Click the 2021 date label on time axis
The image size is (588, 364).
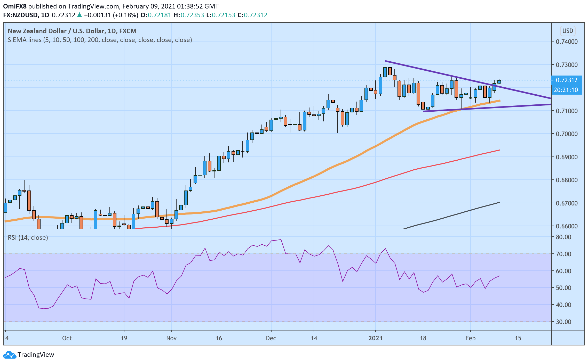375,338
